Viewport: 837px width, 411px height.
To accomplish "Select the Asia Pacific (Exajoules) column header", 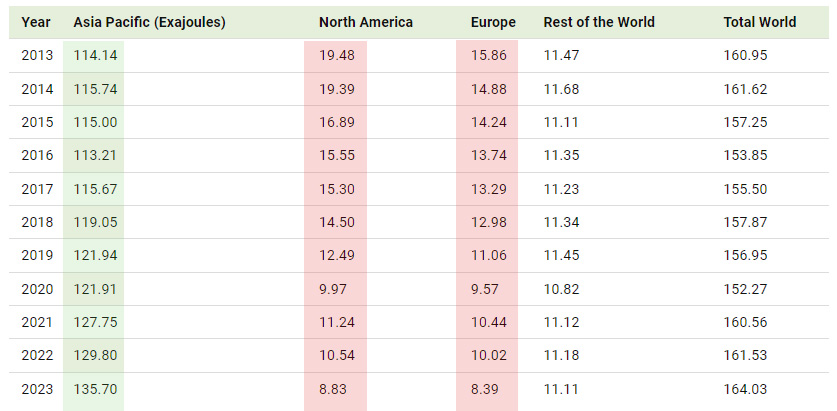I will [149, 22].
